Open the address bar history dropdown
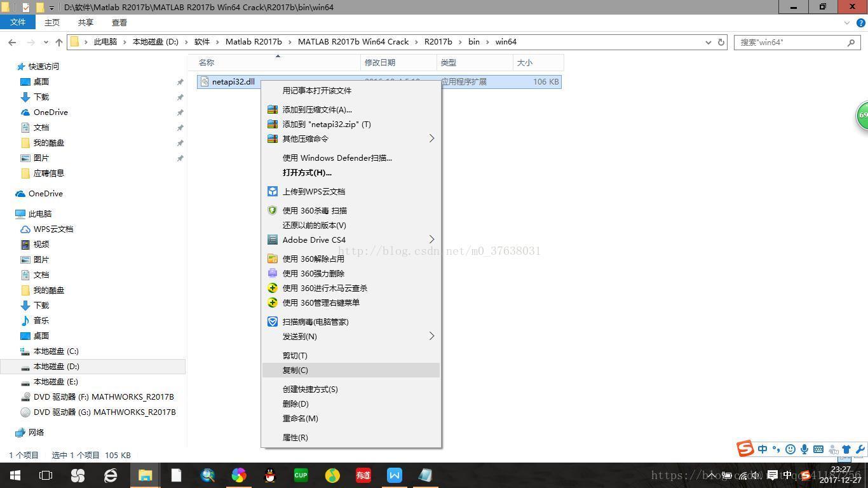 click(x=709, y=42)
